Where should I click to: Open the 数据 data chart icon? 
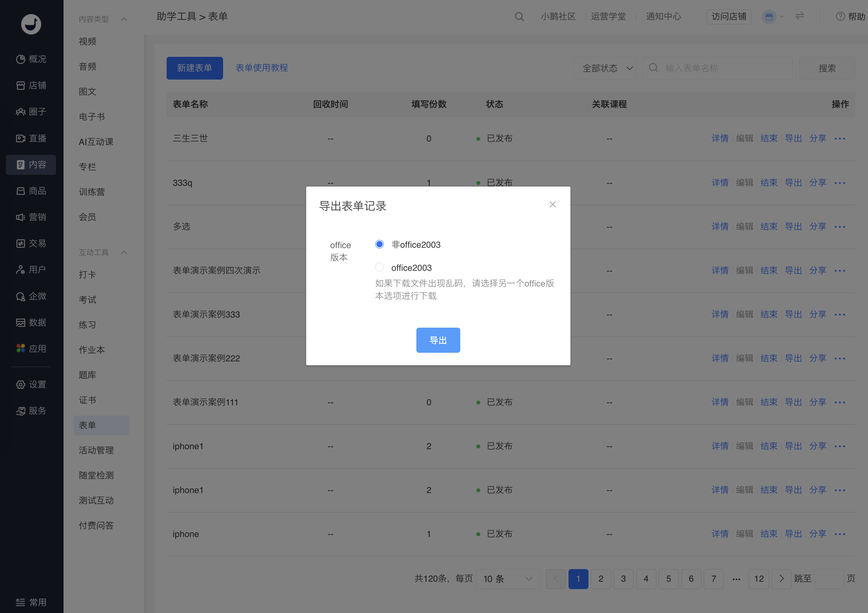(20, 323)
